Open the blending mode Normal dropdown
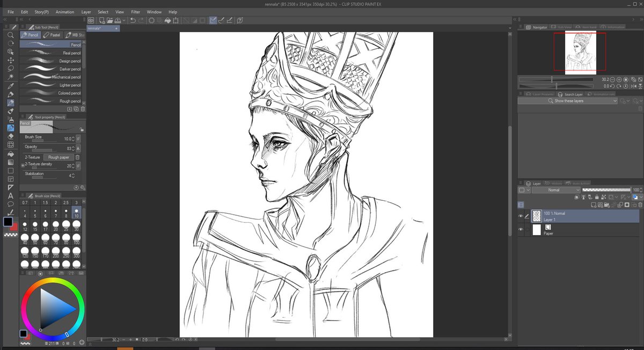 [x=556, y=190]
